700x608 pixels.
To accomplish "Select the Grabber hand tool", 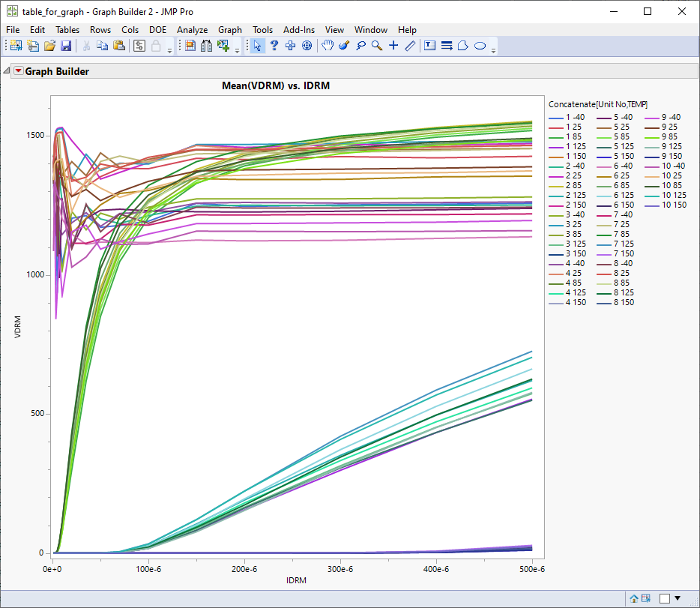I will 328,46.
